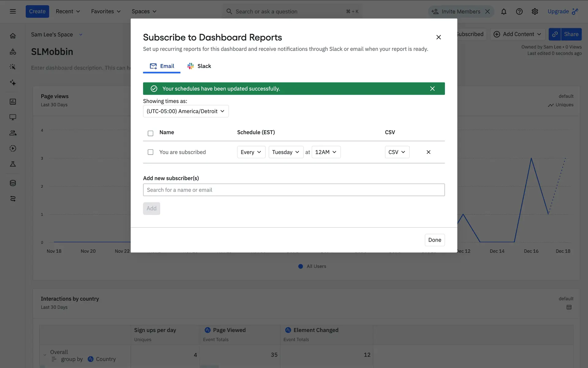Viewport: 588px width, 368px height.
Task: Dismiss the green success banner
Action: click(x=432, y=89)
